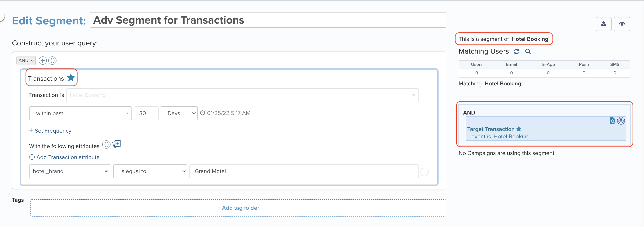The width and height of the screenshot is (644, 227).
Task: Click Add Transaction attribute link
Action: (64, 157)
